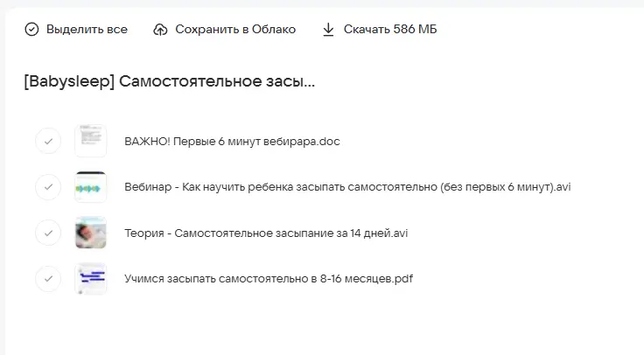Check the ВАЖНО doc file checkbox

click(48, 140)
